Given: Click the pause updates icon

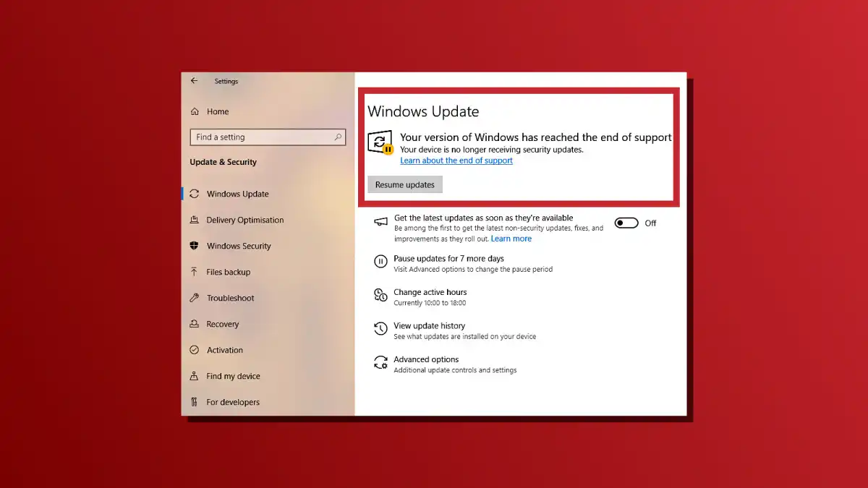Looking at the screenshot, I should [381, 261].
